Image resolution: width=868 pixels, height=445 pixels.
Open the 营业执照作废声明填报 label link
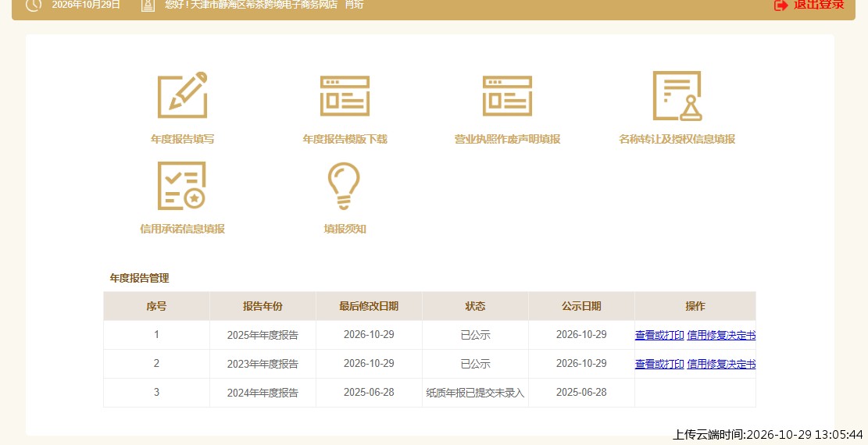(507, 139)
